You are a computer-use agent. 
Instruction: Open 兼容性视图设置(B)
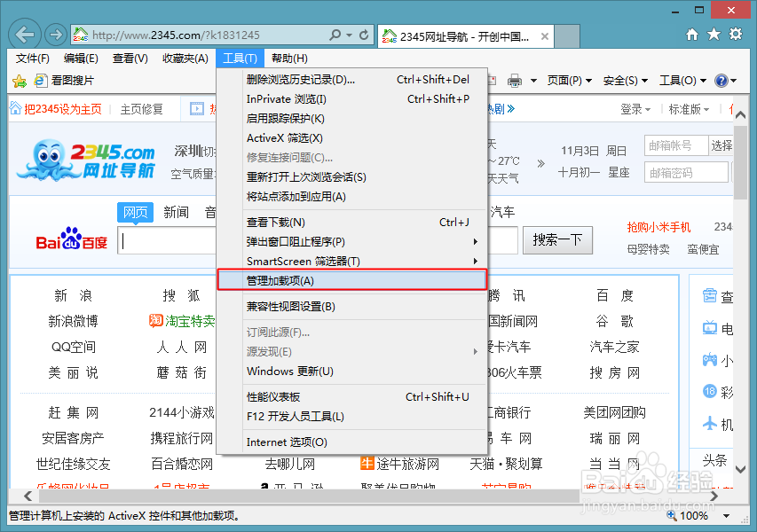(x=352, y=306)
